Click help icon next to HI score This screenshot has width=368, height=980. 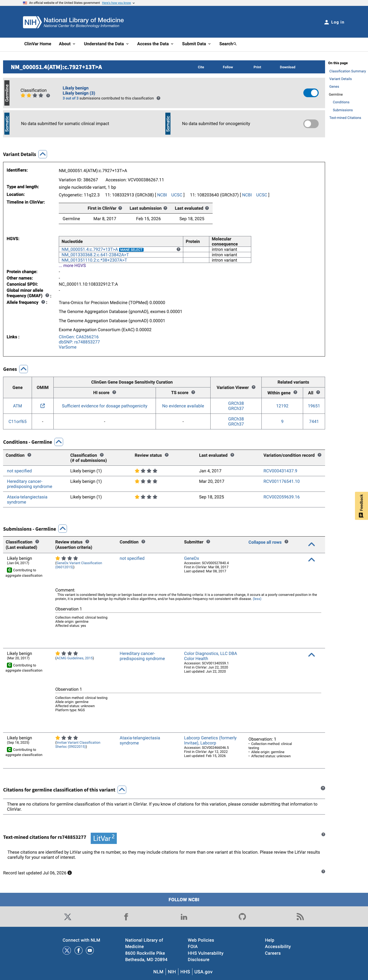[x=114, y=392]
